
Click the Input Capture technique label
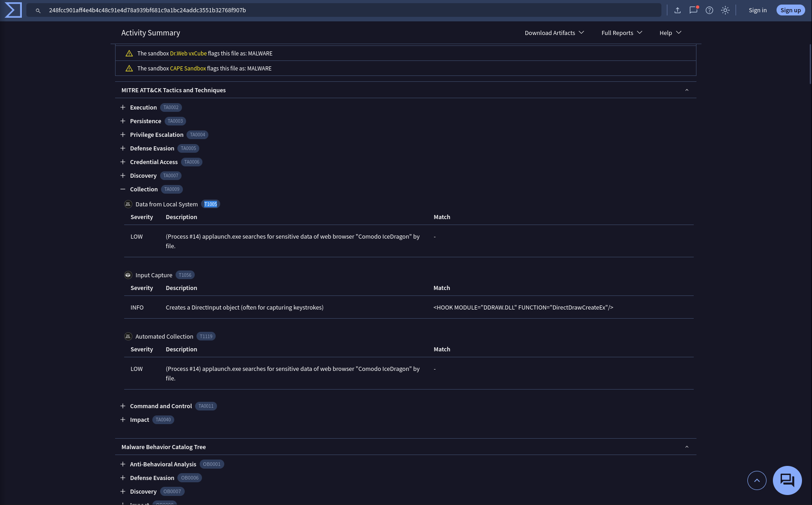(x=154, y=275)
